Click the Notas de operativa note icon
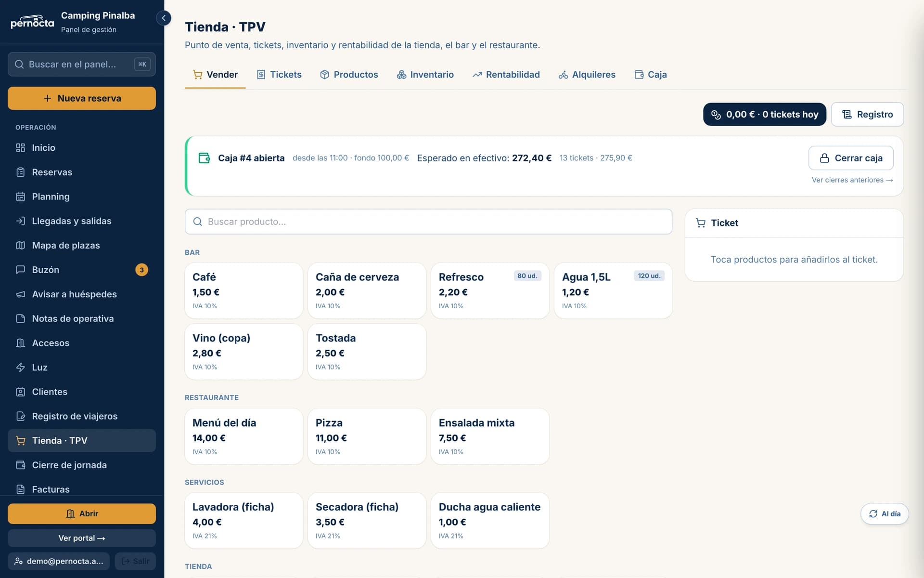The image size is (924, 578). pyautogui.click(x=20, y=319)
